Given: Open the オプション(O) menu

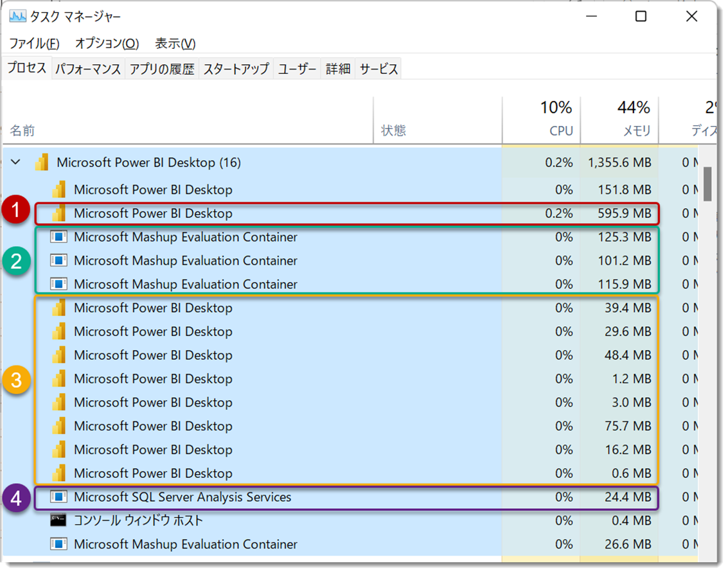Looking at the screenshot, I should pos(107,44).
